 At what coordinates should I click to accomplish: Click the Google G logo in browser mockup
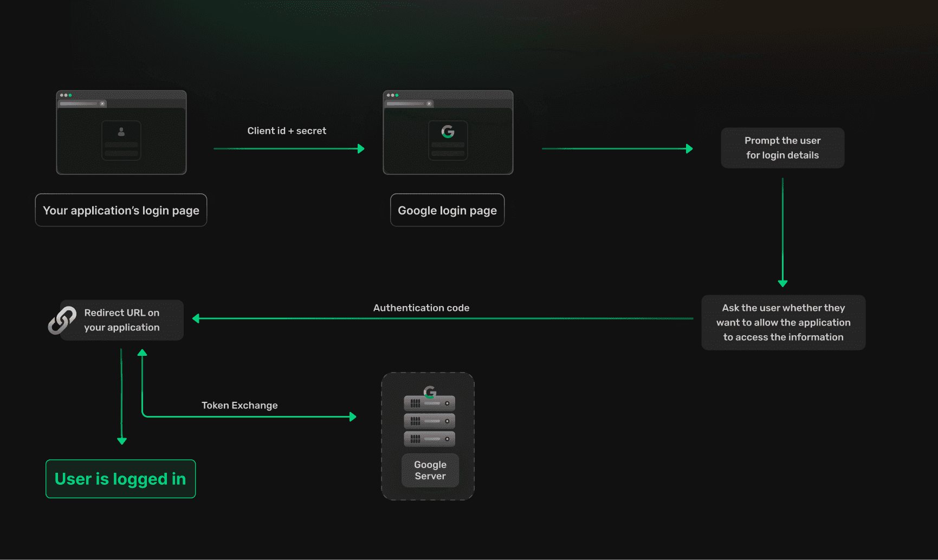[x=448, y=132]
